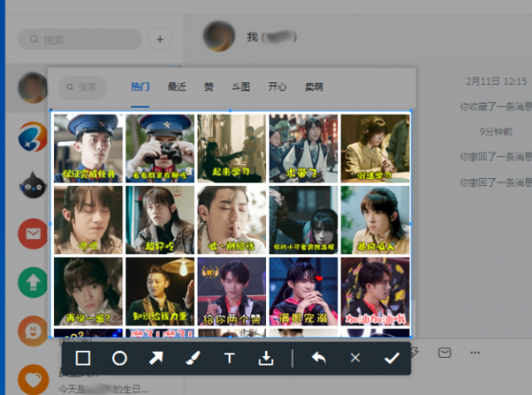Activate the text T tool
Image resolution: width=532 pixels, height=395 pixels.
[x=230, y=358]
